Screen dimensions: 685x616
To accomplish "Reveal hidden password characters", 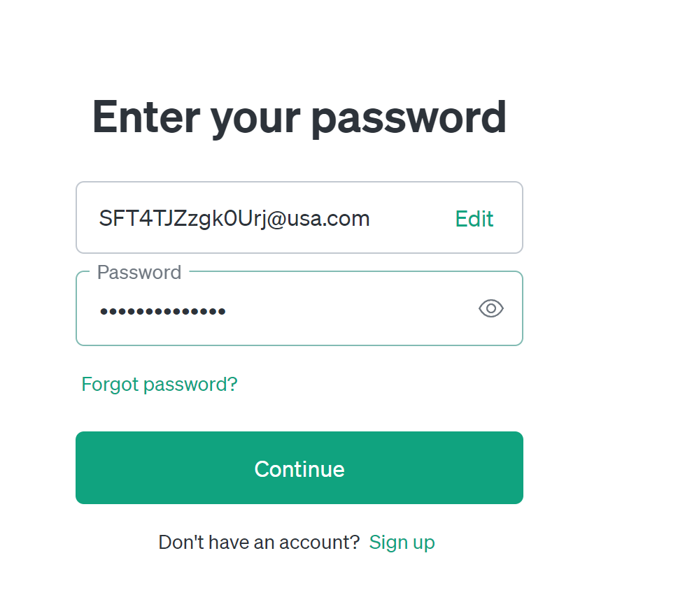I will coord(491,308).
